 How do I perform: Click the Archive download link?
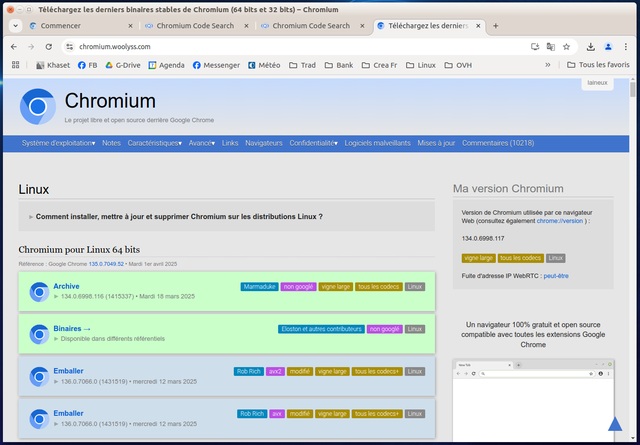(66, 286)
